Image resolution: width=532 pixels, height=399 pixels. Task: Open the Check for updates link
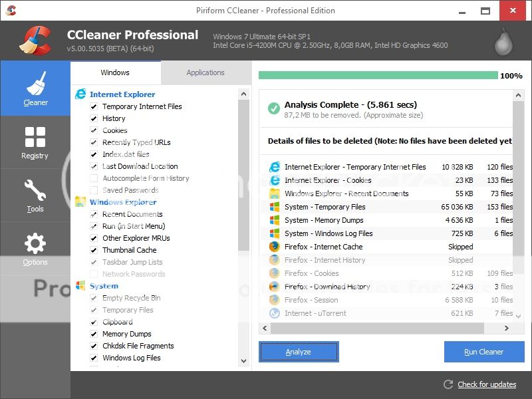pyautogui.click(x=487, y=384)
